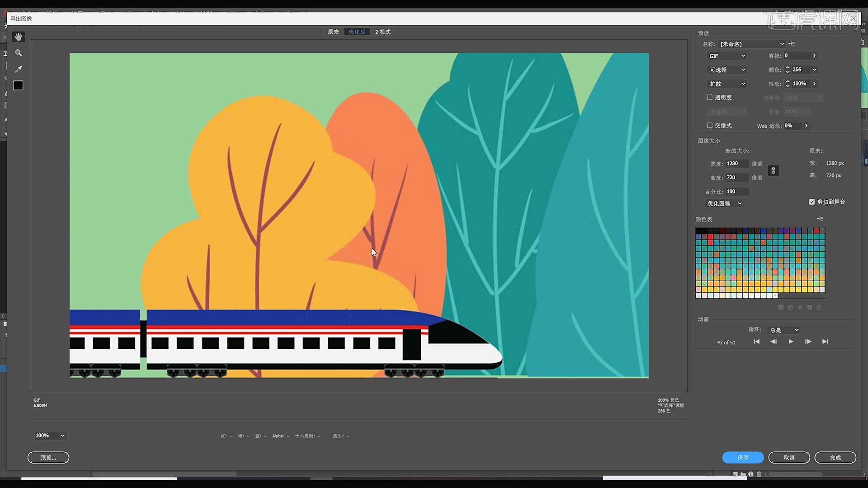
Task: Select the Eyedropper tool
Action: (18, 69)
